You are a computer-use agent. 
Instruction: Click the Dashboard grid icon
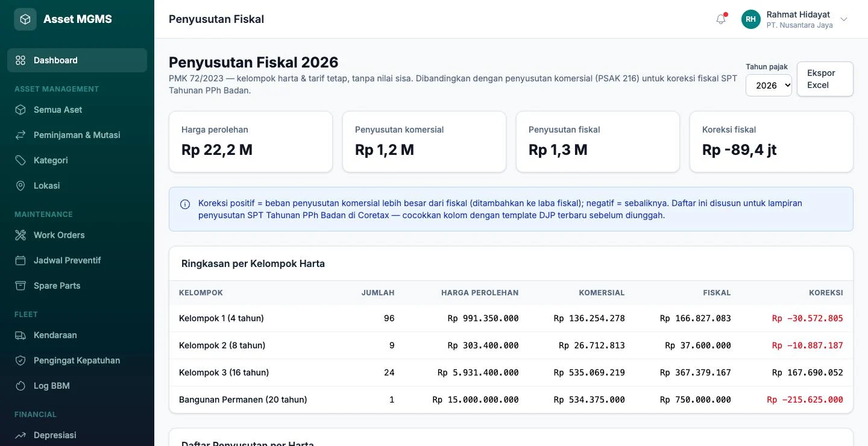pos(20,60)
